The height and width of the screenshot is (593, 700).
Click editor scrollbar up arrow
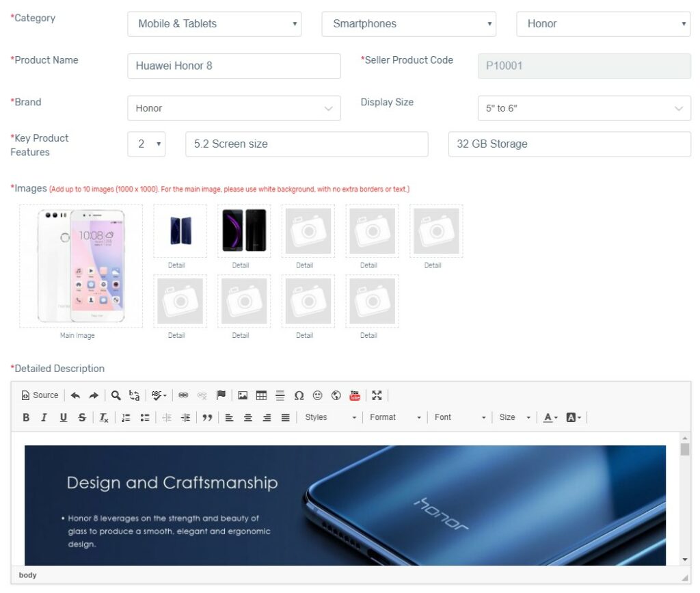tap(685, 438)
